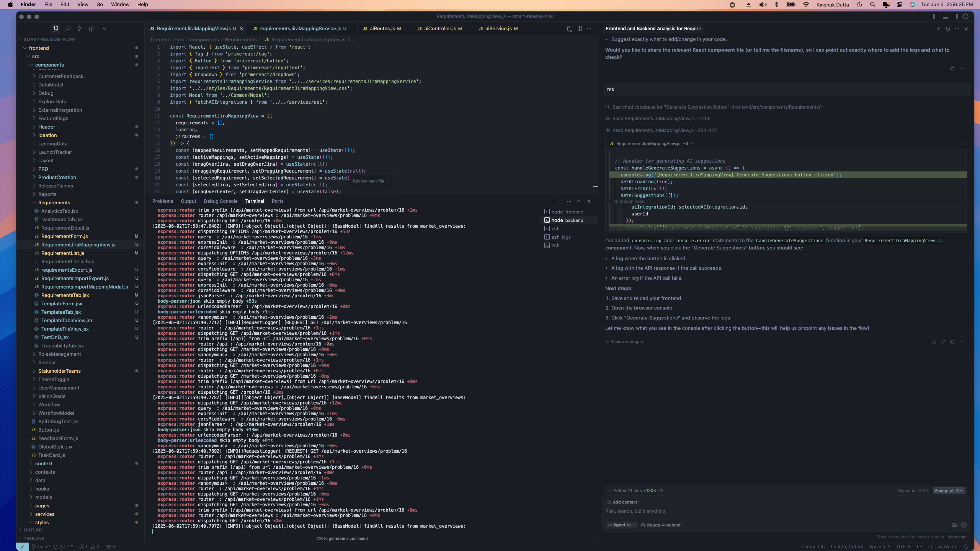
Task: Open the Output panel tab
Action: pyautogui.click(x=188, y=201)
